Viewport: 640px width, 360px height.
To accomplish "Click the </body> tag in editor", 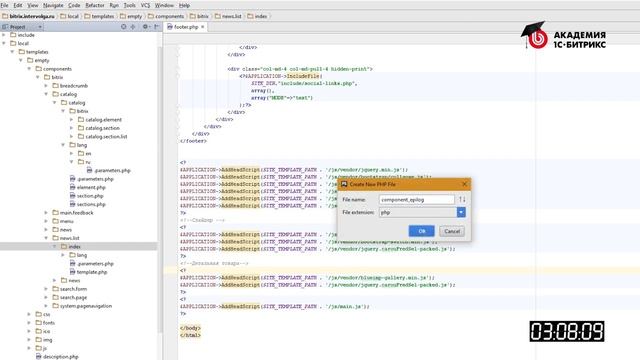I will (190, 328).
